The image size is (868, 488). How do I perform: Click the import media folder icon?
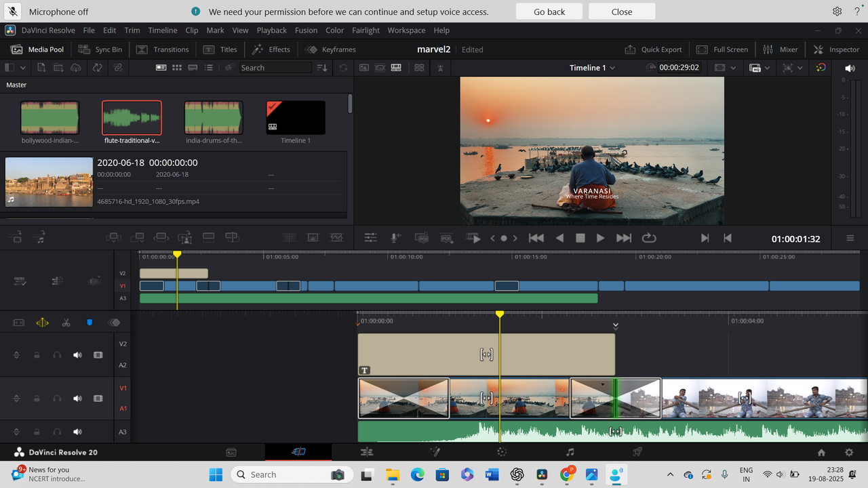pos(58,68)
